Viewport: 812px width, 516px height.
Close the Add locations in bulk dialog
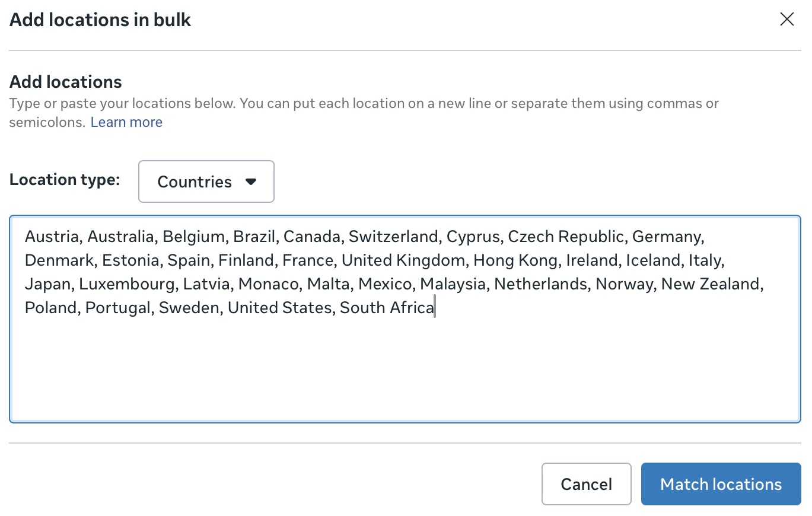tap(787, 19)
